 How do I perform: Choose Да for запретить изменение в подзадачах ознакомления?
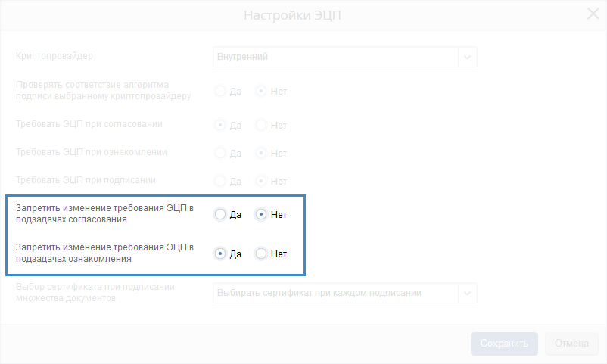pyautogui.click(x=220, y=254)
